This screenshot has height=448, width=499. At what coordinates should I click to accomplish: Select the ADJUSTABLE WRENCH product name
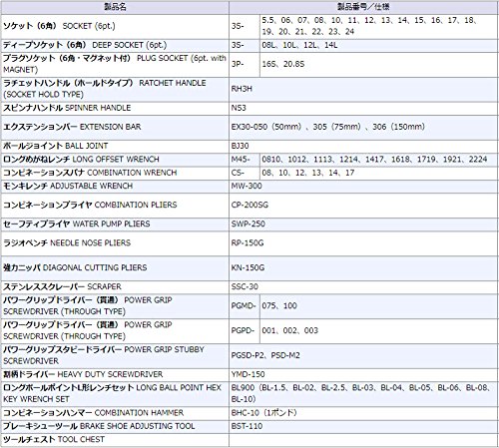pyautogui.click(x=115, y=186)
